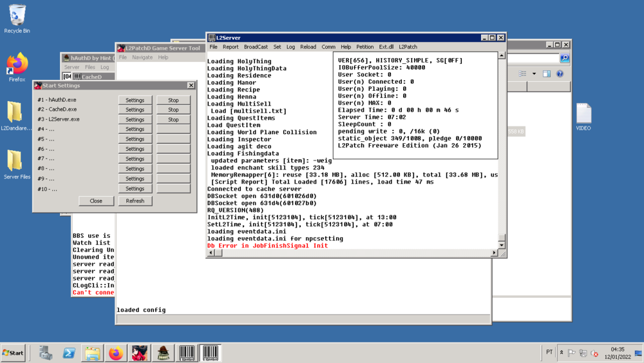Click the PowerShell icon in the taskbar
Image resolution: width=644 pixels, height=363 pixels.
pyautogui.click(x=69, y=353)
